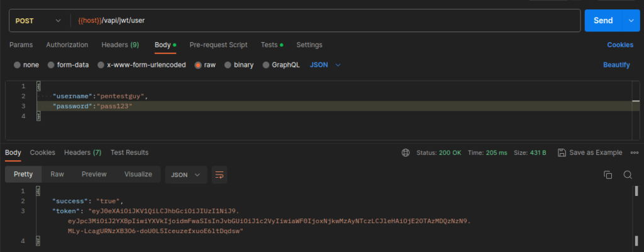Switch to the Params tab
Screen dimensions: 644x252
tap(21, 45)
